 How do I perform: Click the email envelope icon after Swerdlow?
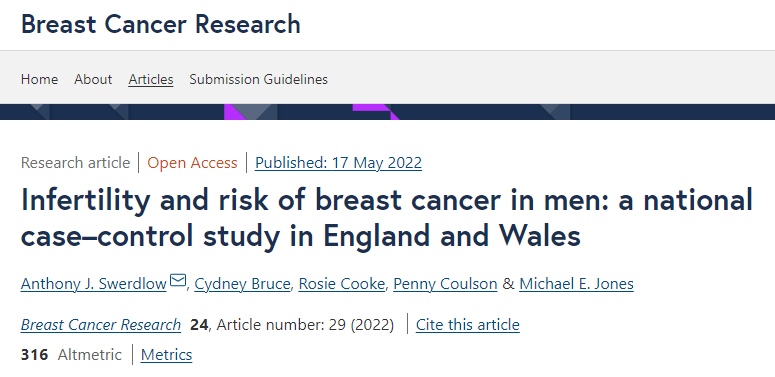[x=177, y=281]
